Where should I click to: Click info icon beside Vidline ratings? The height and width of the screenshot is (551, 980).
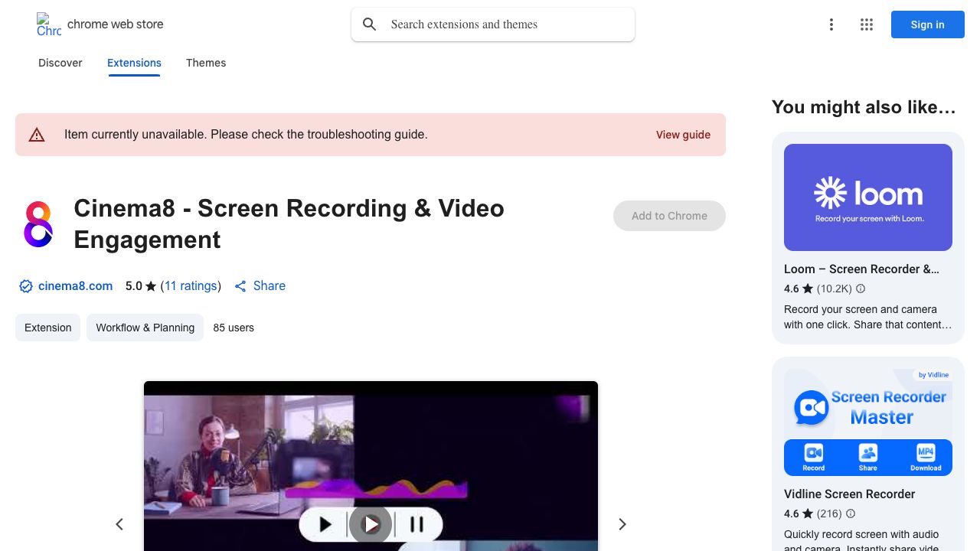(851, 514)
